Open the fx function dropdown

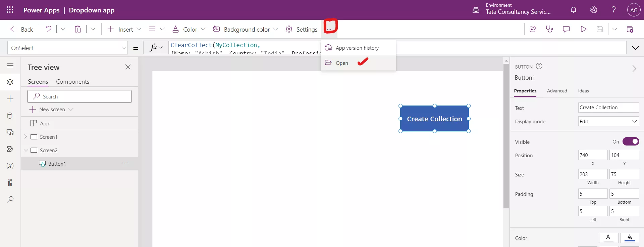pos(156,48)
